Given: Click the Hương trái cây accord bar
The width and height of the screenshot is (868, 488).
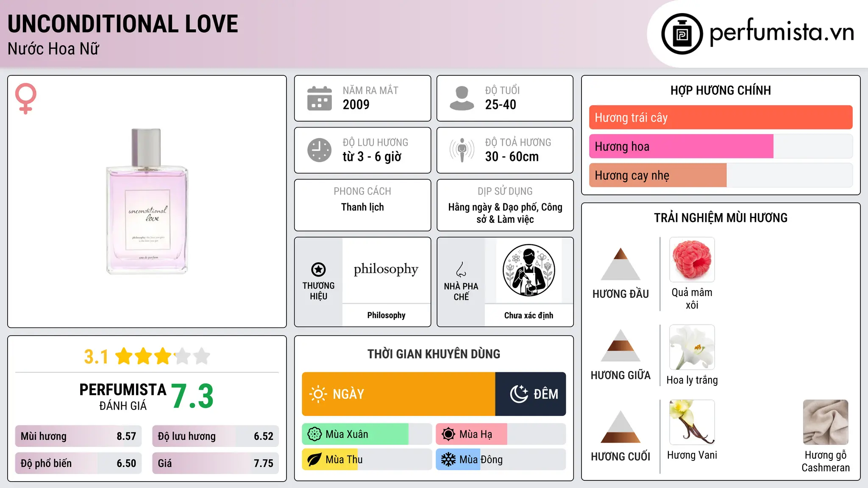Looking at the screenshot, I should (721, 117).
